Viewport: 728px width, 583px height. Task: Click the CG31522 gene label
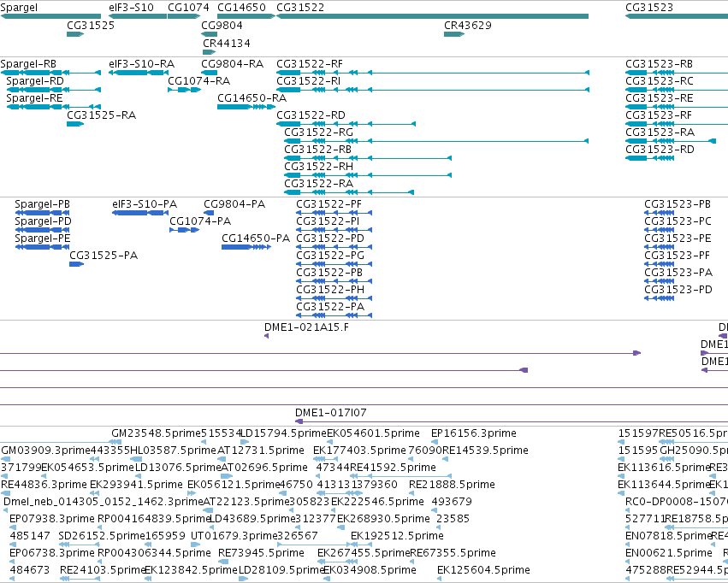point(300,8)
